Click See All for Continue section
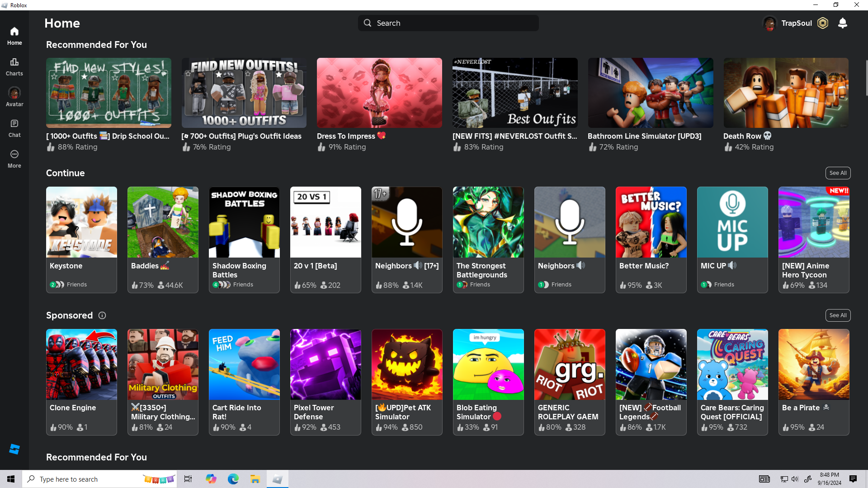868x488 pixels. pos(838,173)
